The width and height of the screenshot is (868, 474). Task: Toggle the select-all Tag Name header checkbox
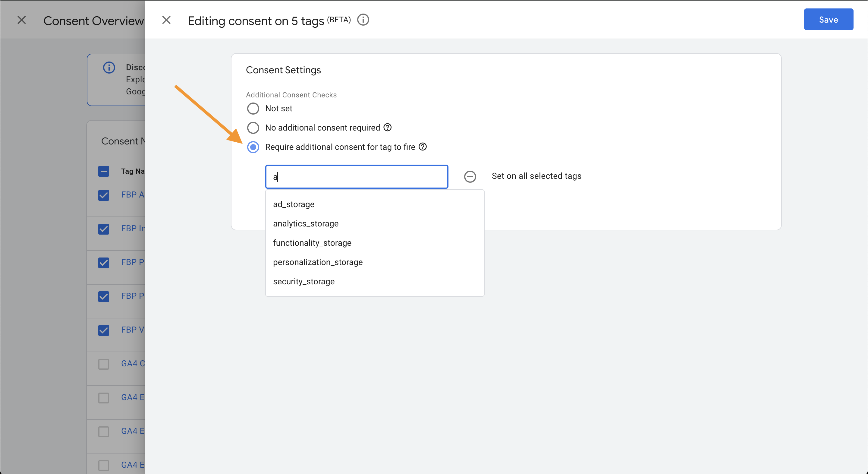coord(103,171)
